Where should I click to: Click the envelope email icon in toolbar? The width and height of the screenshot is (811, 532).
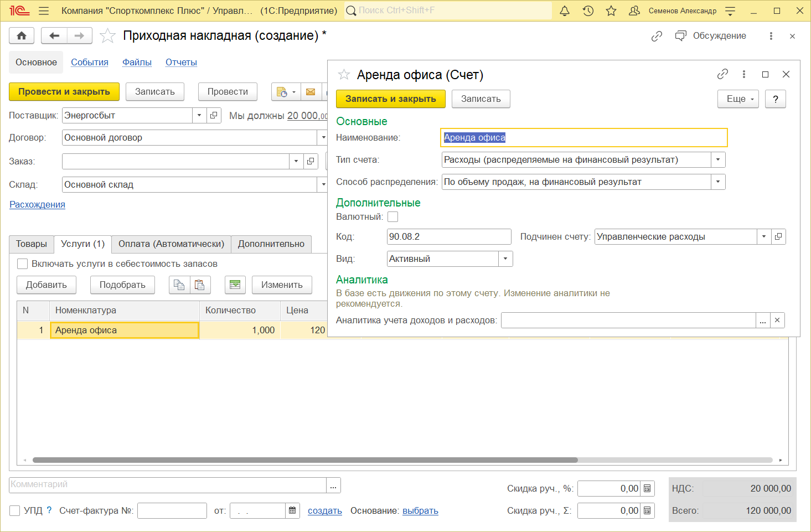[311, 92]
